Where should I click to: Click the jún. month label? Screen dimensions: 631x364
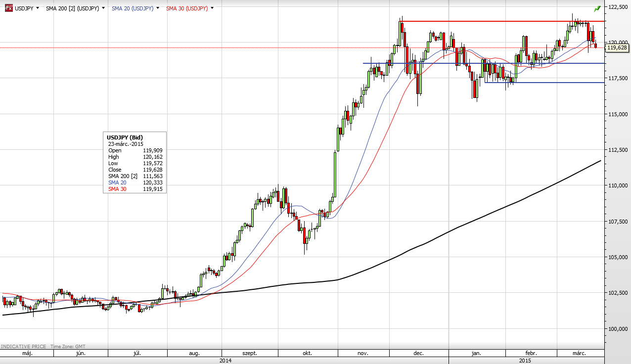tap(81, 354)
